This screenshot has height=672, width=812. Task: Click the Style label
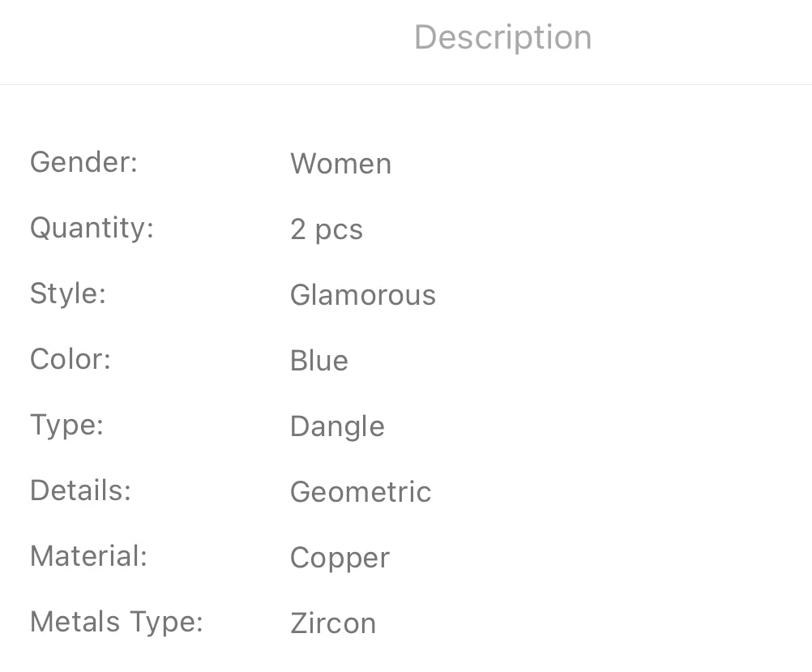(68, 293)
